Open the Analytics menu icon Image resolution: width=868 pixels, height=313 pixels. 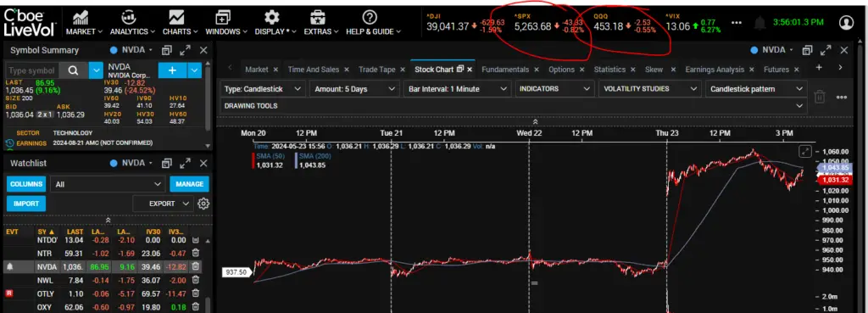(x=129, y=17)
